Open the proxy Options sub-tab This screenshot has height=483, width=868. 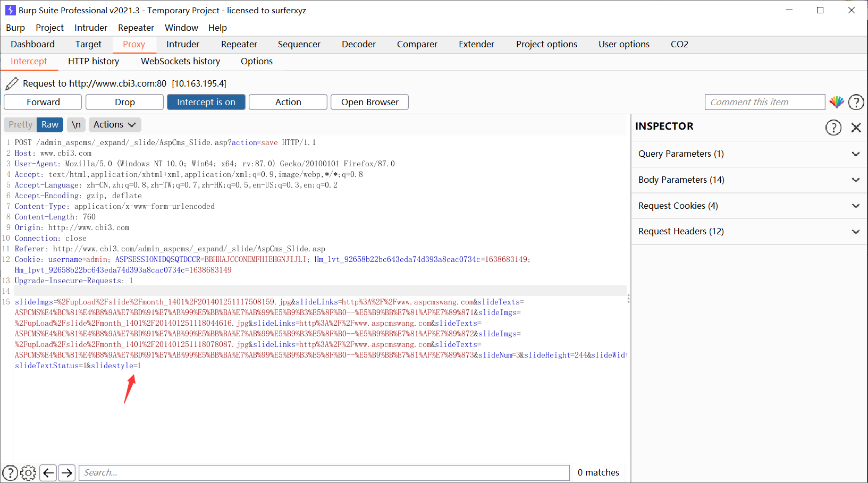pos(257,61)
